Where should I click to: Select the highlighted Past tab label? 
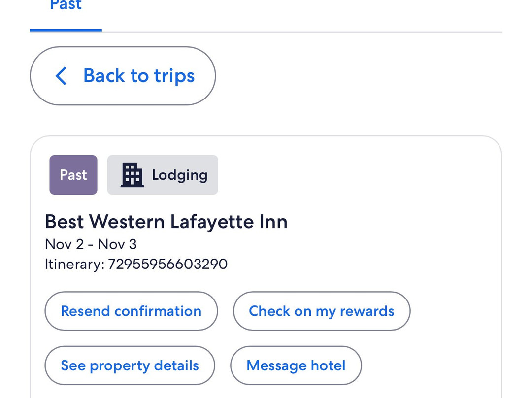click(65, 6)
